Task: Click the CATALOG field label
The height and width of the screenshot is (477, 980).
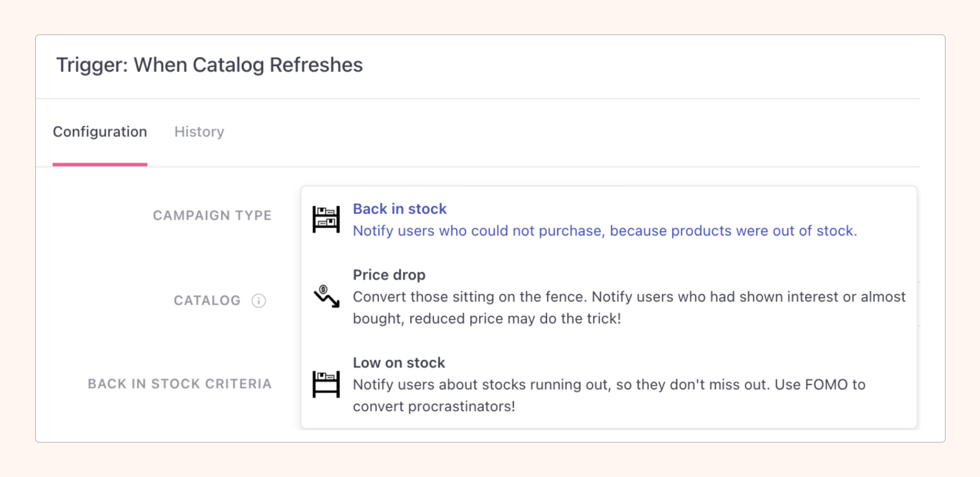Action: (x=207, y=301)
